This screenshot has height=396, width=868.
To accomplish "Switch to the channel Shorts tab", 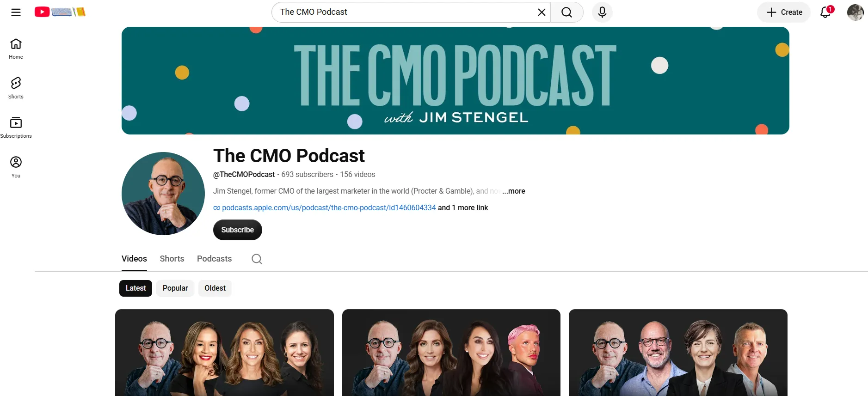I will 172,259.
